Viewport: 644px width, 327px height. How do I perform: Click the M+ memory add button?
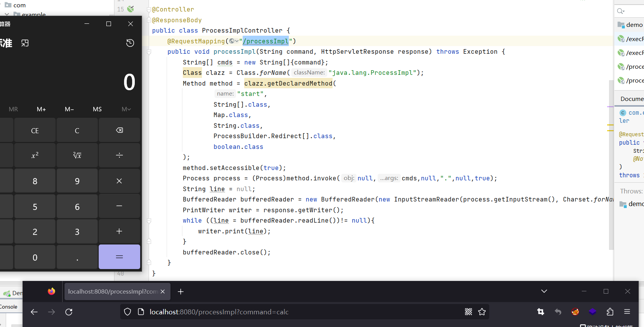click(41, 109)
